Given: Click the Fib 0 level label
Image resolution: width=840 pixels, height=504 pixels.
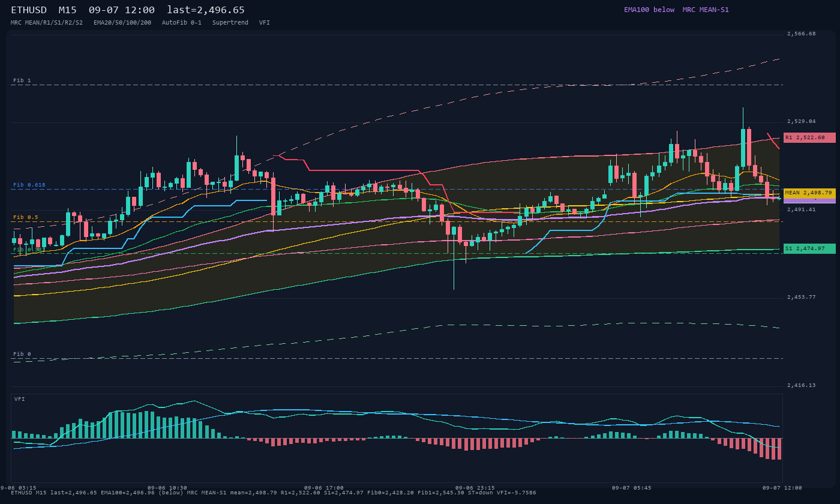Looking at the screenshot, I should [x=22, y=354].
